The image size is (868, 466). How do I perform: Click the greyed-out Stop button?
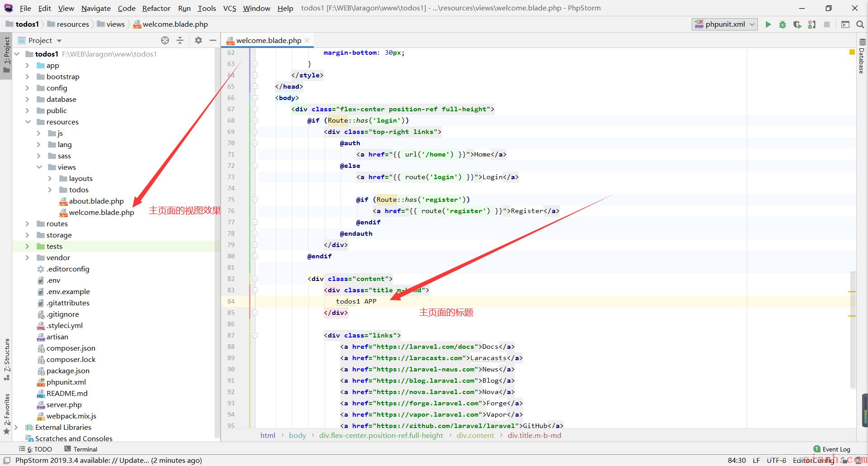(827, 24)
